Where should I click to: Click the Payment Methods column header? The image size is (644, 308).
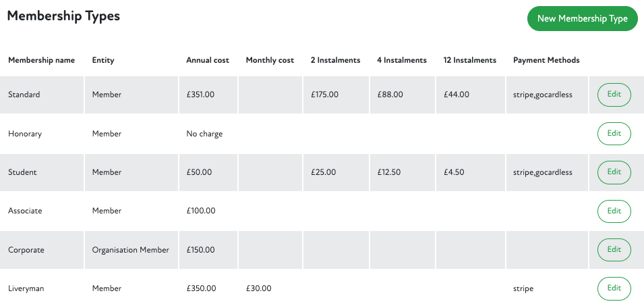[546, 60]
